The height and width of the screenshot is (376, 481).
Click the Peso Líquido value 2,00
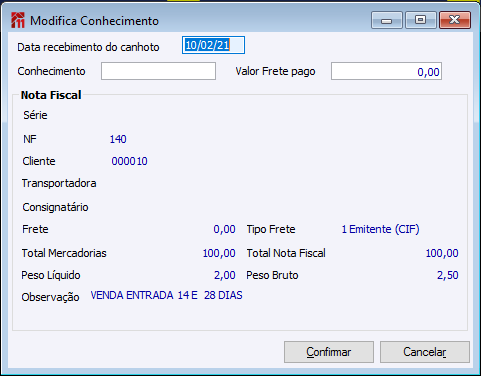[225, 275]
